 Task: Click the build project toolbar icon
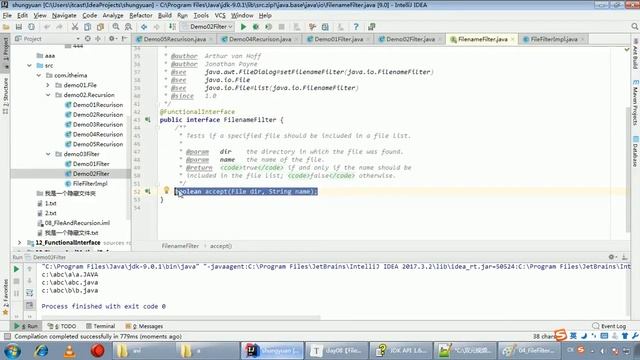[x=173, y=27]
